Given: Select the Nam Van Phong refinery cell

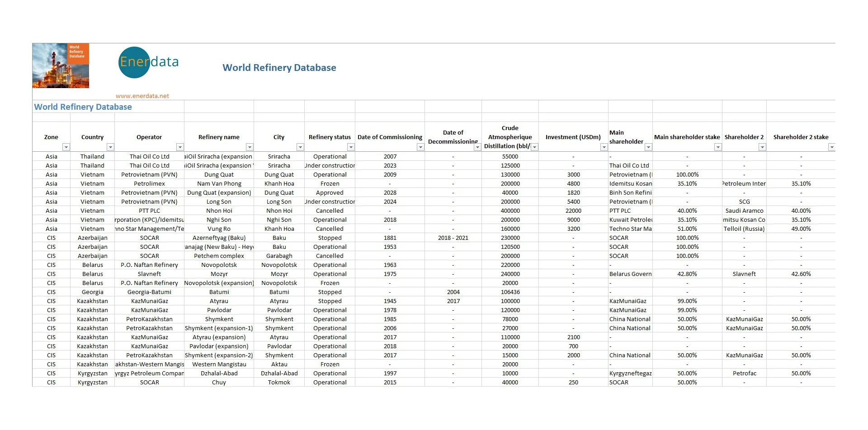Looking at the screenshot, I should (x=219, y=183).
